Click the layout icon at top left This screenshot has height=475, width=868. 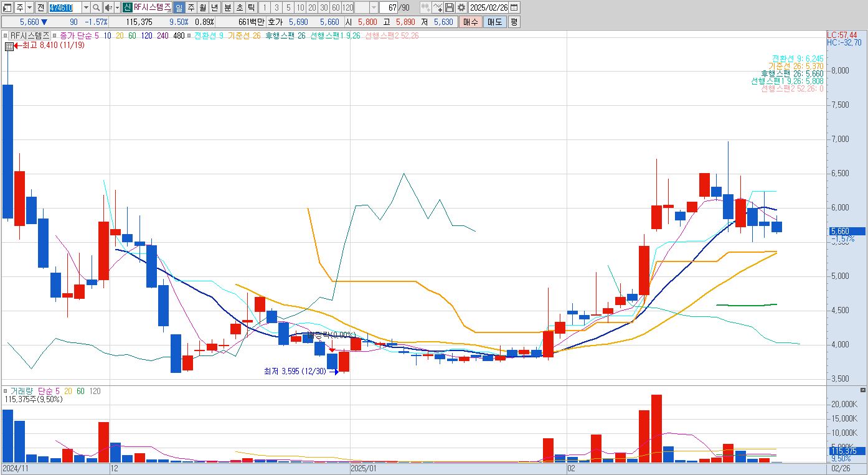pyautogui.click(x=7, y=7)
